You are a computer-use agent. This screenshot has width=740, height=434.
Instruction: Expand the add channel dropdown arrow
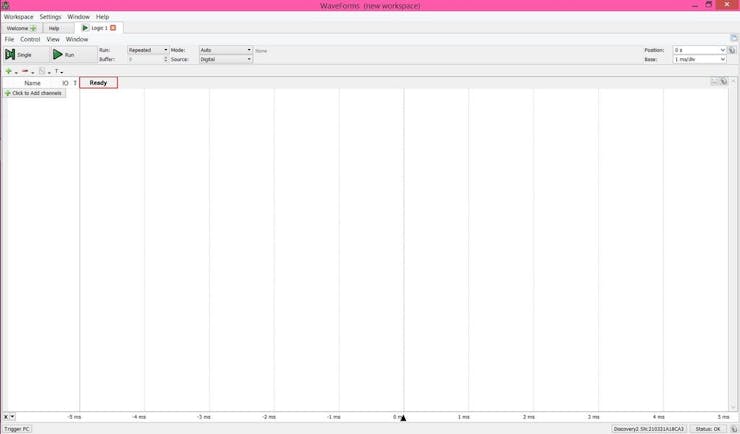[x=16, y=73]
